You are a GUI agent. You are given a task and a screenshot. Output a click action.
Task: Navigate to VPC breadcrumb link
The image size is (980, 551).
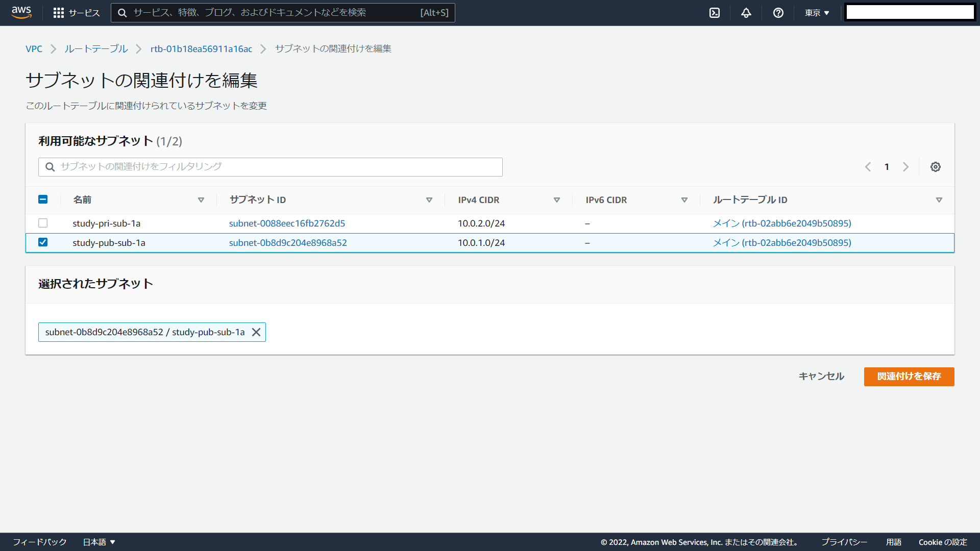(x=34, y=49)
